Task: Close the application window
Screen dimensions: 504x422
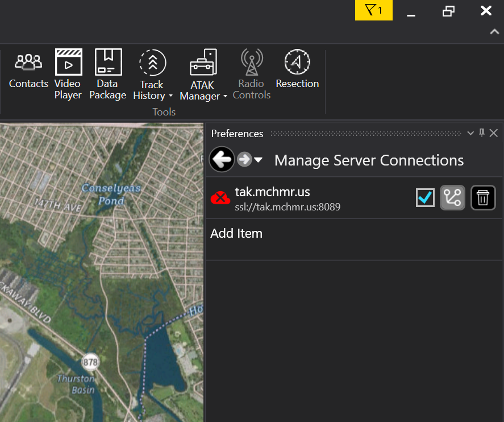Action: tap(486, 11)
